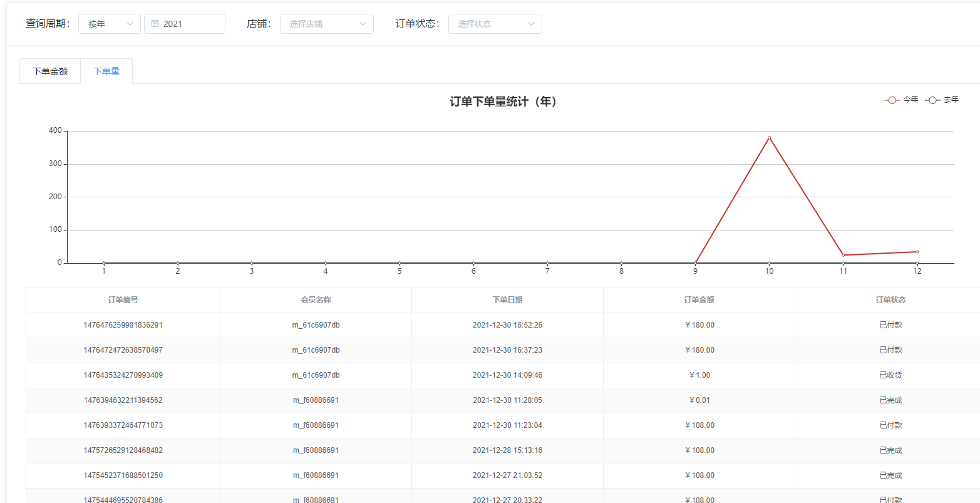Screen dimensions: 980x503
Task: Select order number 1476472472638570497
Action: pos(123,350)
